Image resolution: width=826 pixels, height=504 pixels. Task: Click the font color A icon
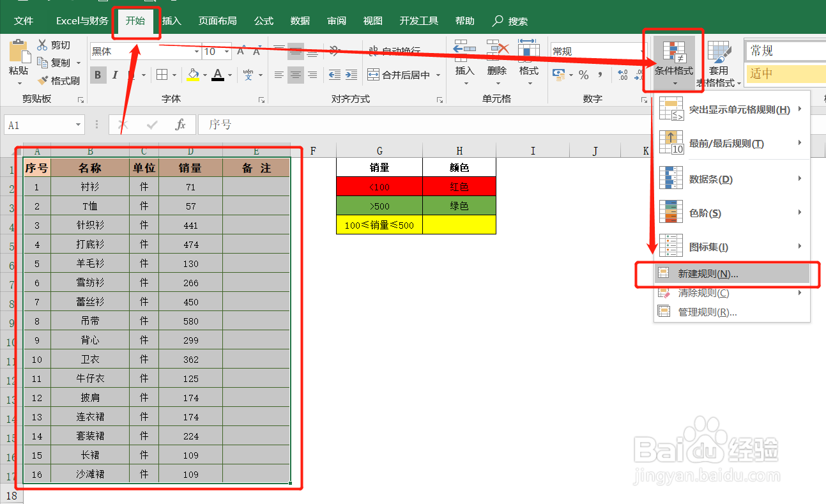[218, 75]
